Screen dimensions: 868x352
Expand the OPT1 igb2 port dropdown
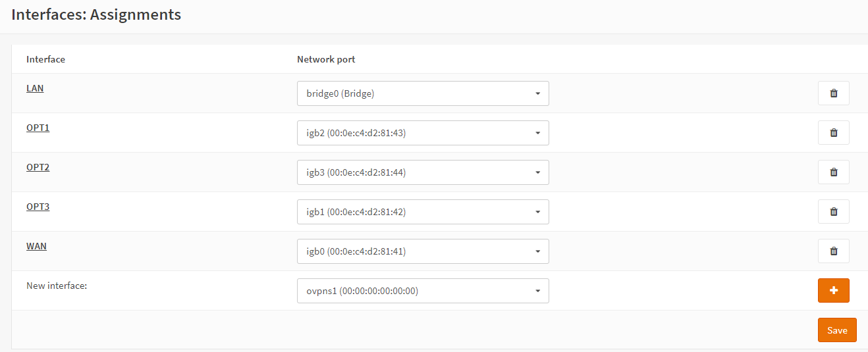423,133
